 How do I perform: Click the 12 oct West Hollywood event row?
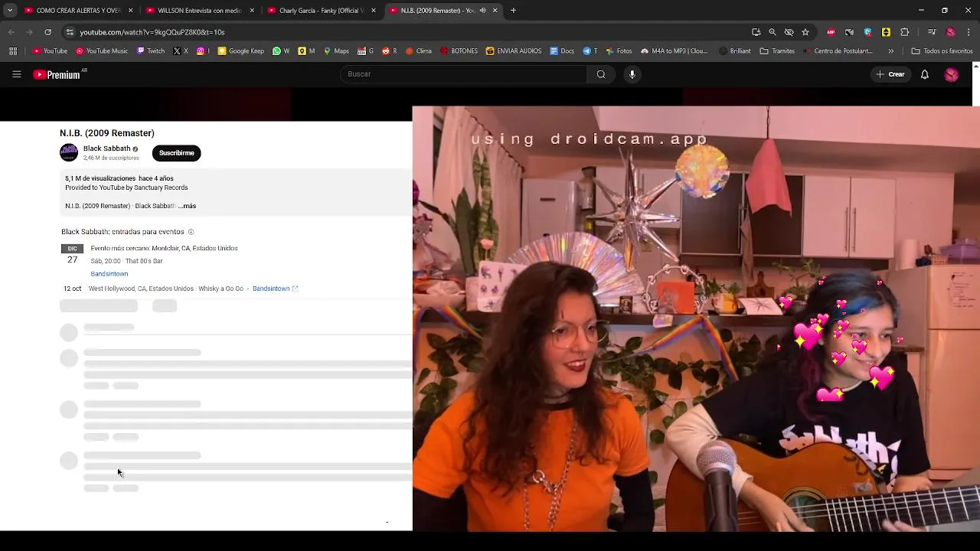(x=181, y=289)
